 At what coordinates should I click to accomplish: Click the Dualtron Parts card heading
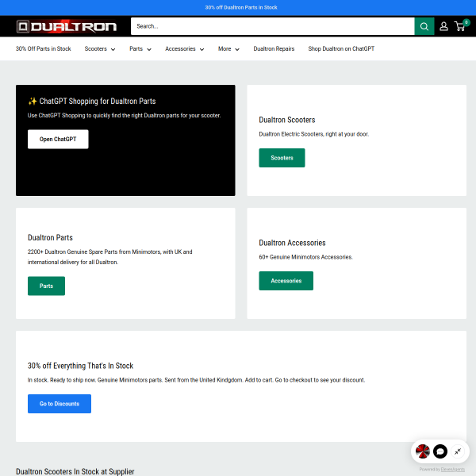(x=50, y=237)
